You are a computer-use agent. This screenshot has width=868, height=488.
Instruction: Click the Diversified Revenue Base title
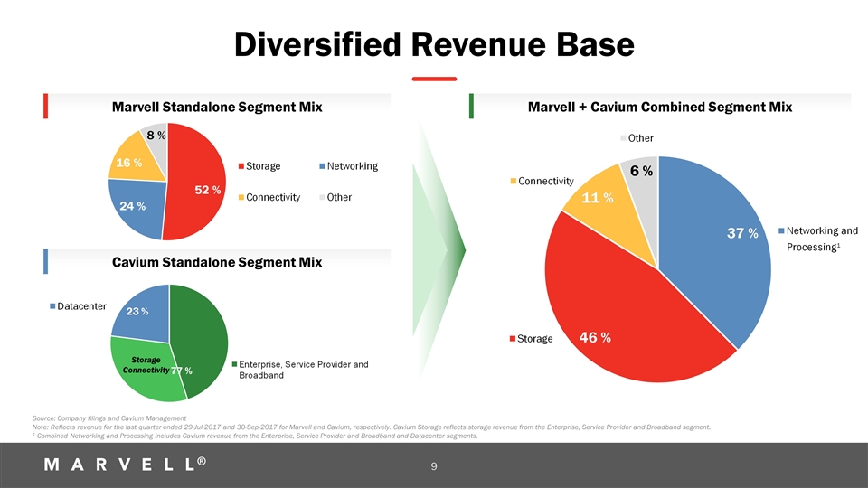(x=433, y=44)
